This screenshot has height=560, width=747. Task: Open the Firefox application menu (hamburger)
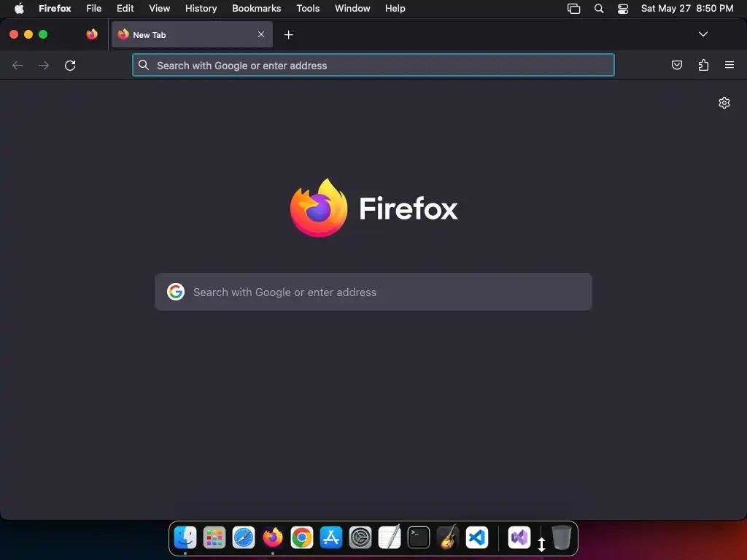pos(729,65)
